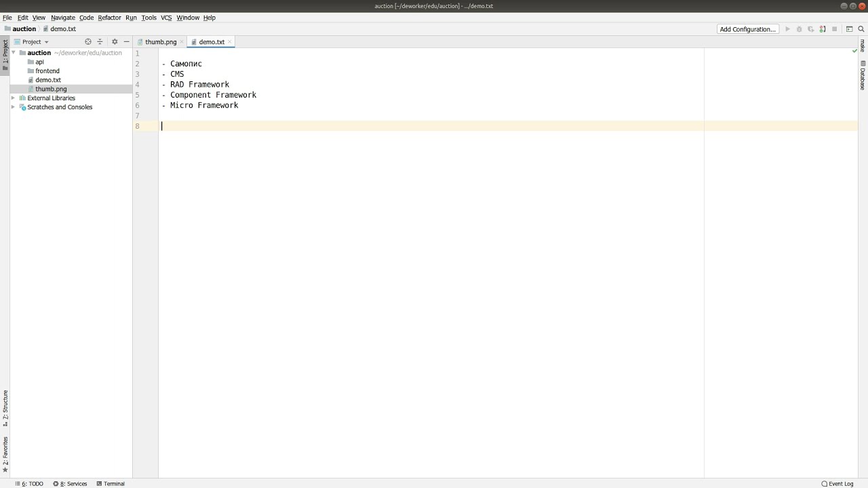Click the '- RAD Framework' line

tap(195, 85)
